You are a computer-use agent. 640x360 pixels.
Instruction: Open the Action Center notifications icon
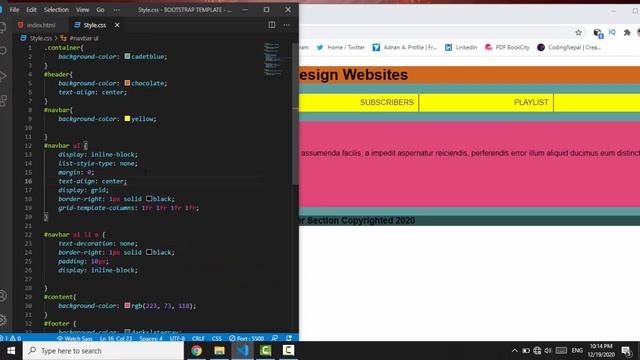pyautogui.click(x=627, y=351)
